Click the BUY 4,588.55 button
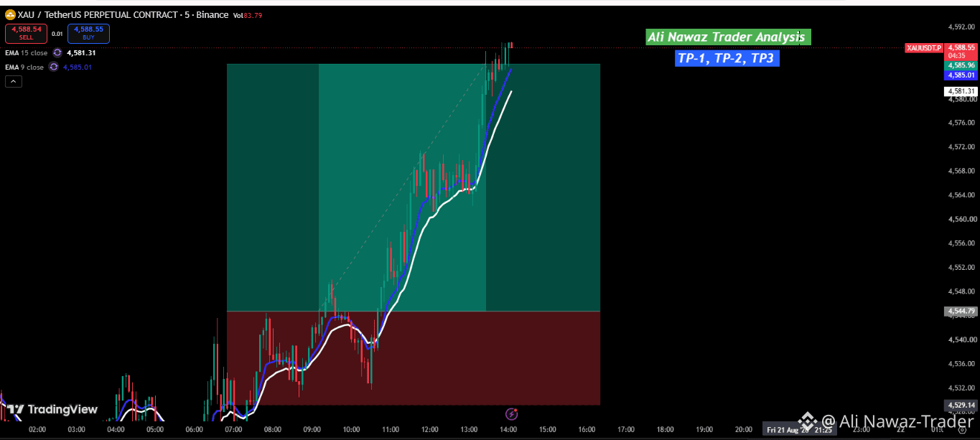 click(88, 33)
